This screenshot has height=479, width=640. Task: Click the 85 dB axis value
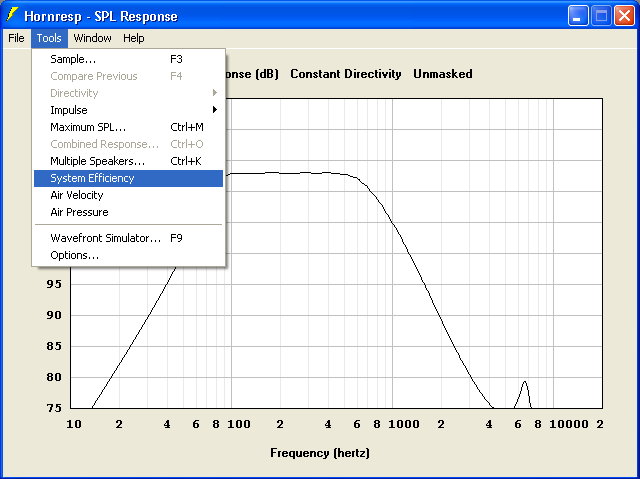(x=54, y=346)
